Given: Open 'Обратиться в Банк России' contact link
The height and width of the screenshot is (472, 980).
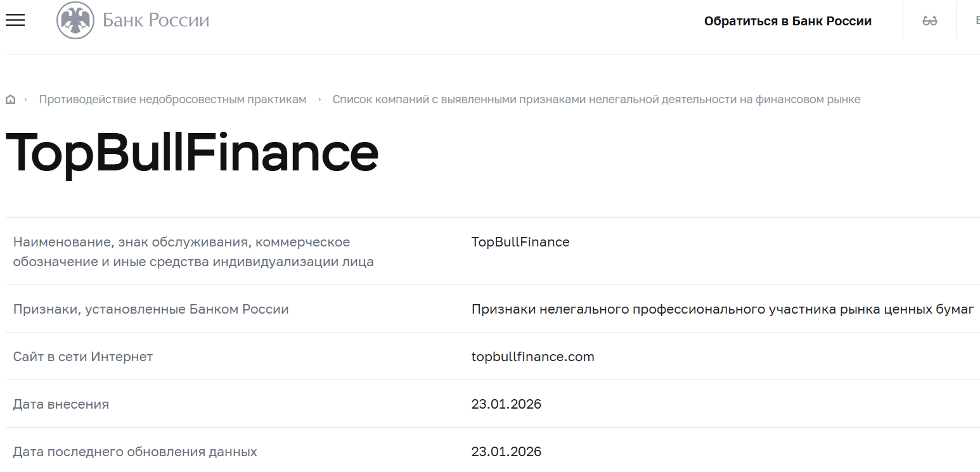Looking at the screenshot, I should click(x=787, y=20).
